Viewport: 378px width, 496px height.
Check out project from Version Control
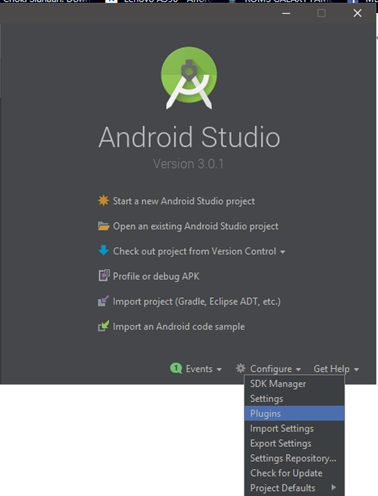195,251
